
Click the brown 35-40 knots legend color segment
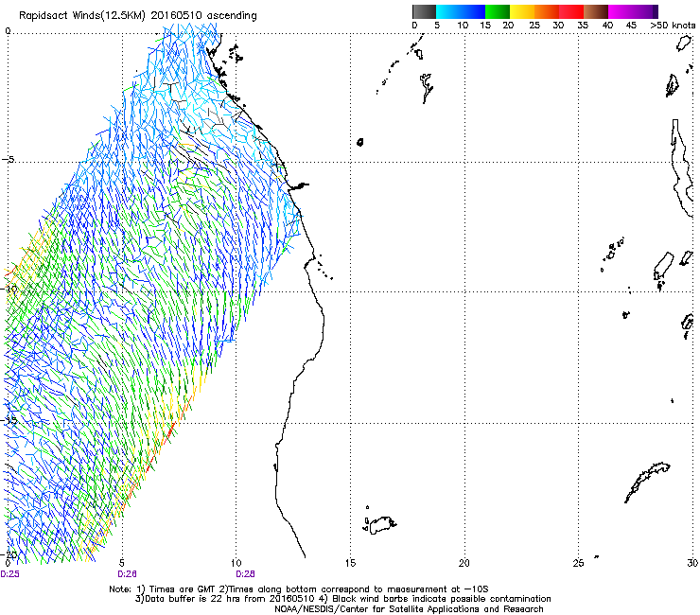tap(596, 11)
